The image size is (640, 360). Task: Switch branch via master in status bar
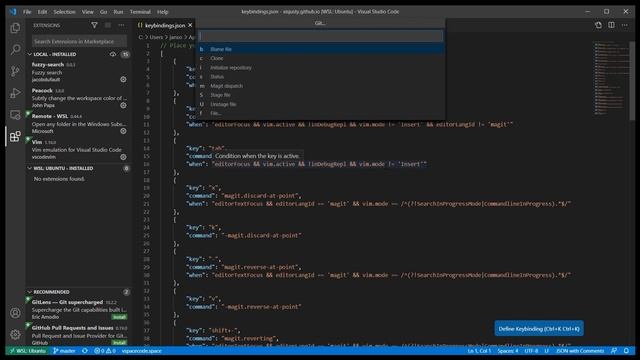pyautogui.click(x=64, y=351)
